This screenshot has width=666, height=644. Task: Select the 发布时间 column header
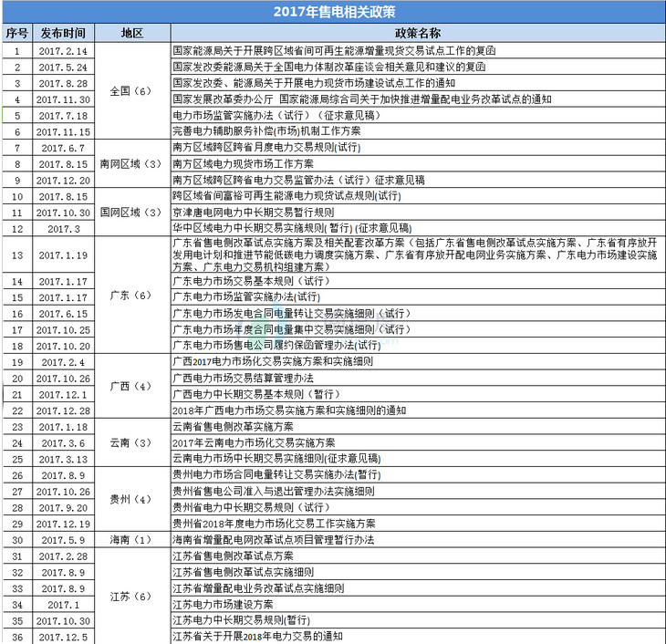click(64, 33)
